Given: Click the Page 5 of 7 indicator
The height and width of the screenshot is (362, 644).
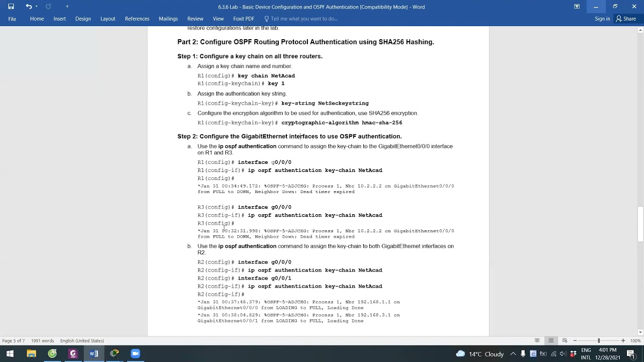Looking at the screenshot, I should point(14,340).
